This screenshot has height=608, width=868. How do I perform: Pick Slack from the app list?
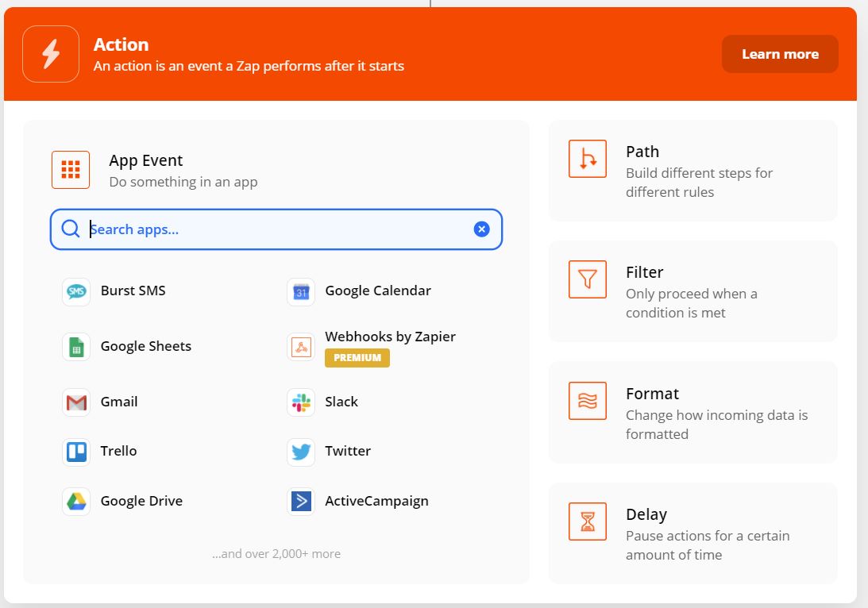tap(341, 402)
